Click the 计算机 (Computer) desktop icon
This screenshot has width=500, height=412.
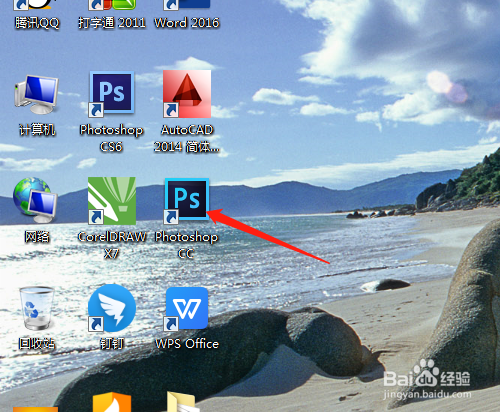pyautogui.click(x=37, y=95)
